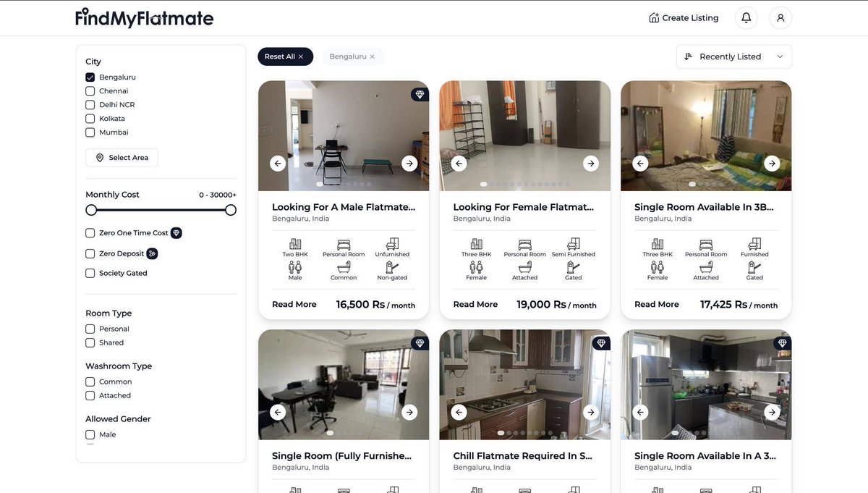Check the Male allowed gender checkbox
Screen dimensions: 868x493
(90, 434)
